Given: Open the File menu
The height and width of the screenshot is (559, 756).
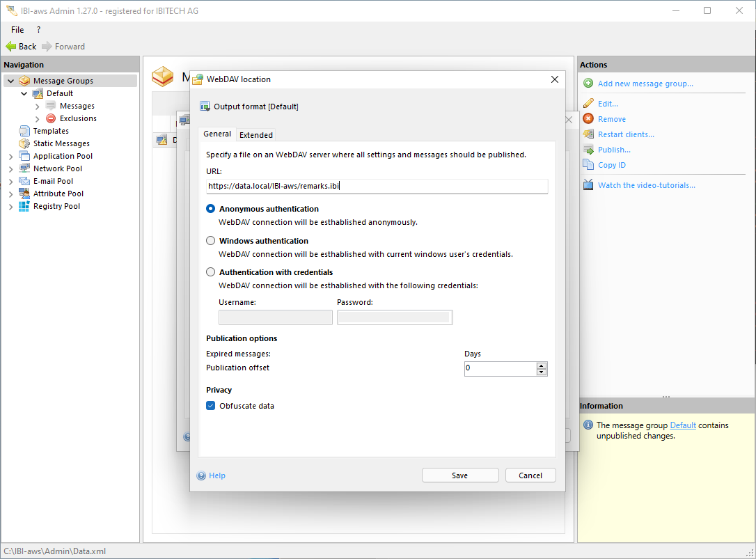Looking at the screenshot, I should (17, 30).
